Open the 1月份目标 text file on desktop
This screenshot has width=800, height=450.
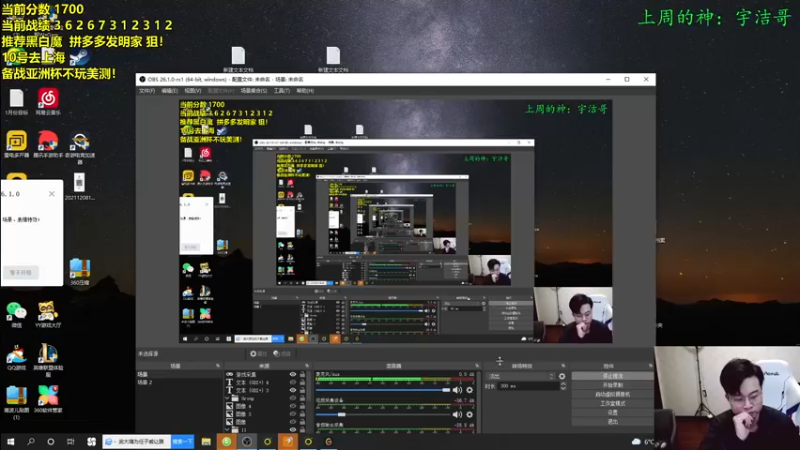coord(16,101)
